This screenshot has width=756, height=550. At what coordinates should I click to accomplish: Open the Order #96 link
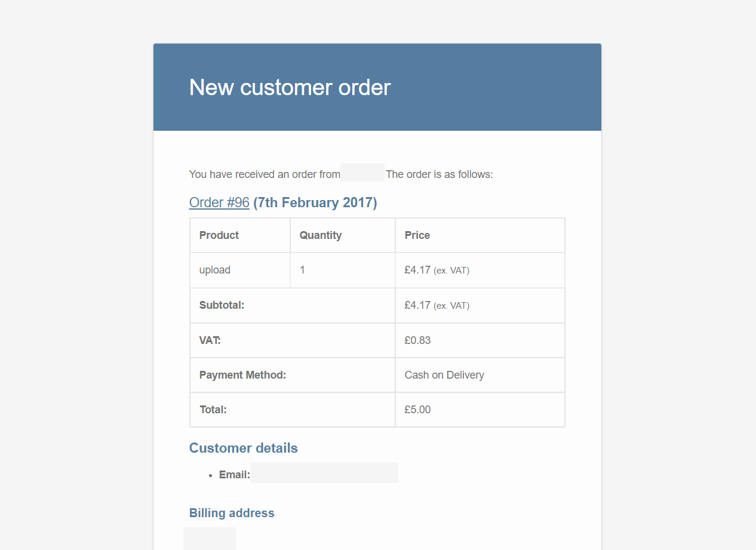pos(219,202)
